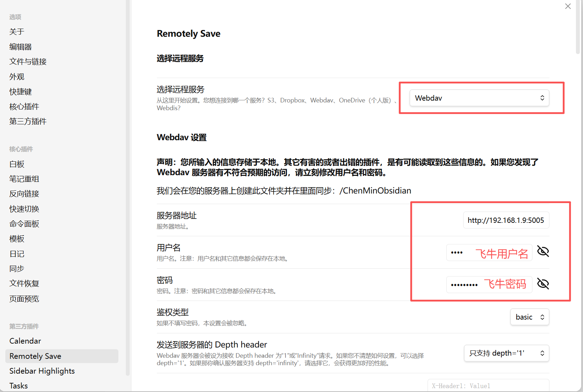Open Calendar plugin settings
Image resolution: width=583 pixels, height=392 pixels.
[25, 341]
